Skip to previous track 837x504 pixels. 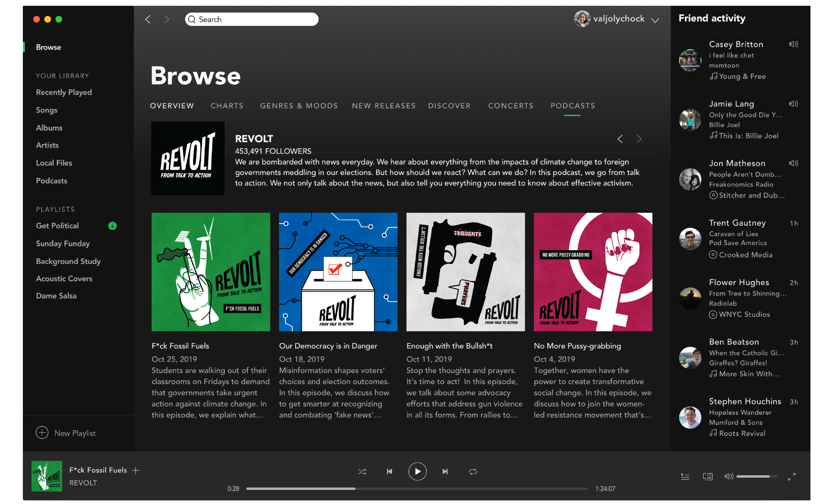[x=390, y=472]
